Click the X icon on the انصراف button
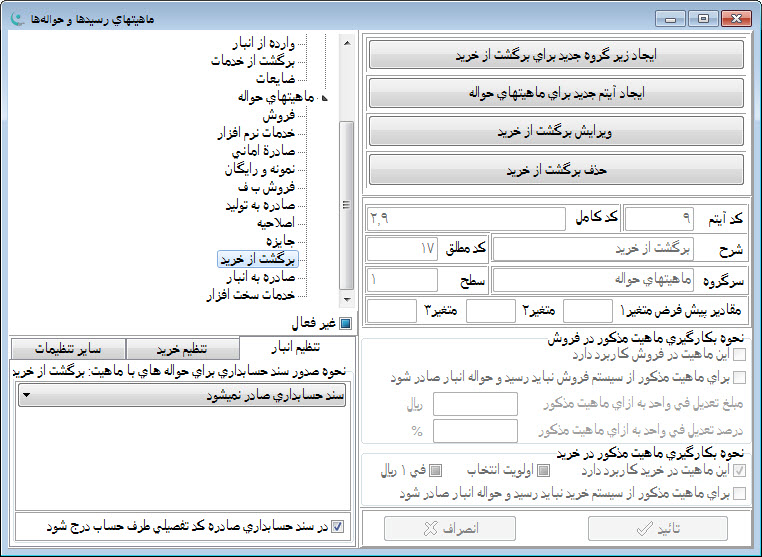Viewport: 762px width, 557px height. click(x=427, y=529)
